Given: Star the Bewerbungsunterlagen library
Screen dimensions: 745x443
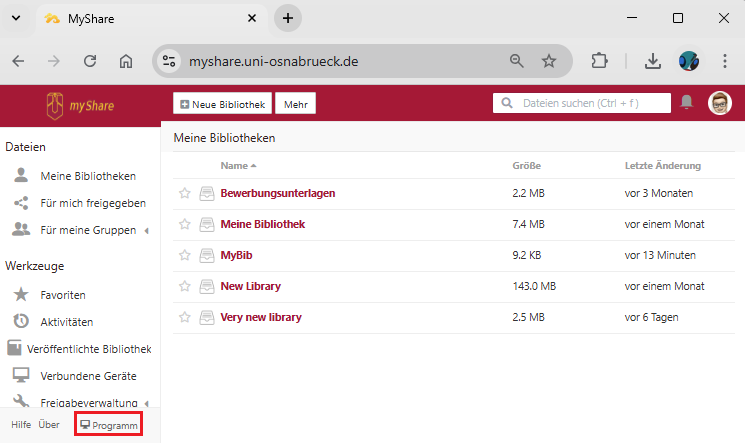Looking at the screenshot, I should click(184, 193).
